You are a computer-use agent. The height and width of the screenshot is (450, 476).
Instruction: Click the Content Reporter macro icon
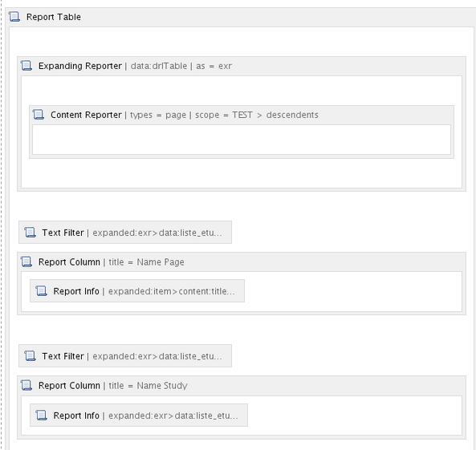click(39, 115)
